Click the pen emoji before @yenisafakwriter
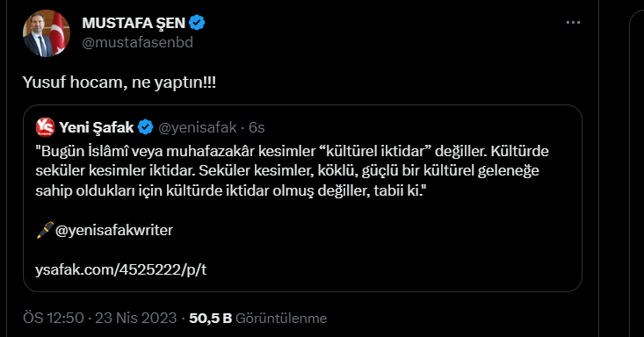Viewport: 644px width, 337px height. (x=45, y=230)
